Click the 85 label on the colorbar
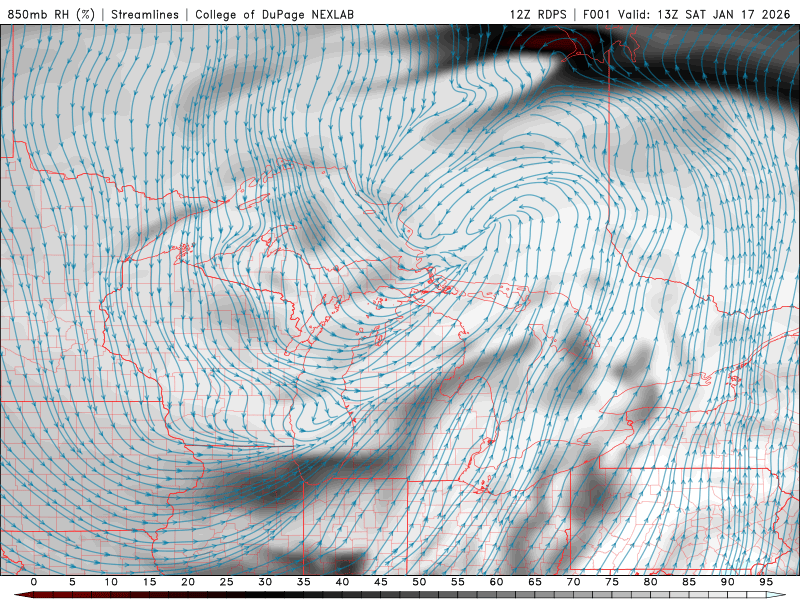 point(689,582)
